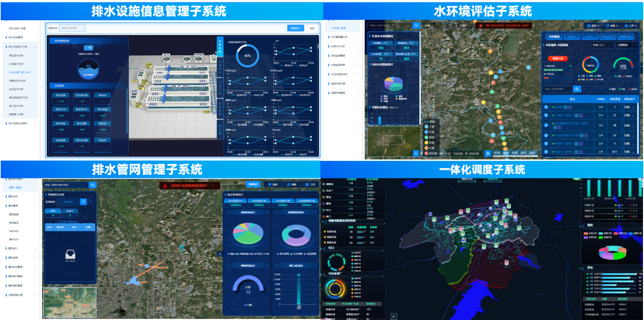Click the blue 数据录入 button
This screenshot has width=644, height=320.
[x=296, y=28]
